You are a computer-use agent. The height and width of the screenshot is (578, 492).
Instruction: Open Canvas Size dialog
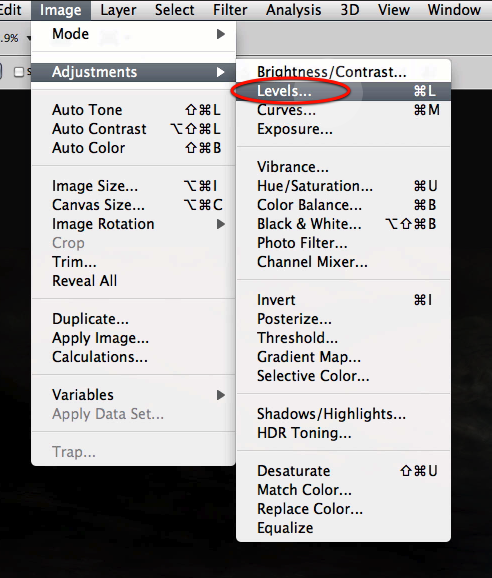tap(133, 205)
